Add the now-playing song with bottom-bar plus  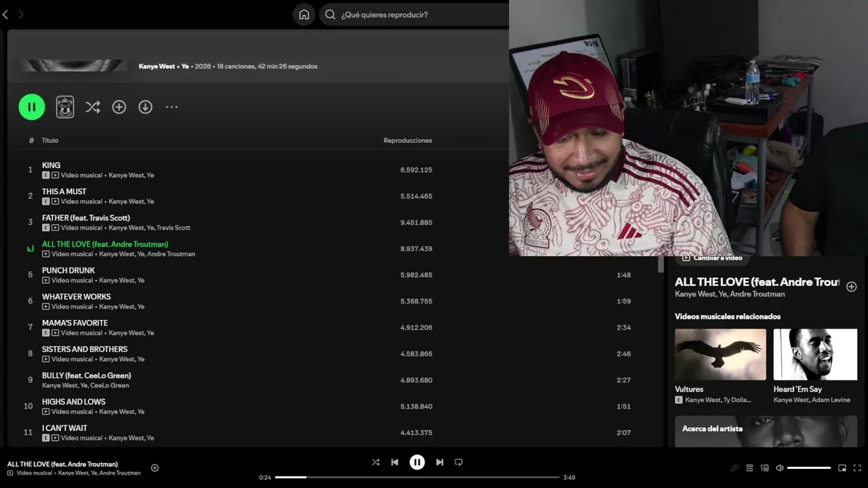coord(155,468)
